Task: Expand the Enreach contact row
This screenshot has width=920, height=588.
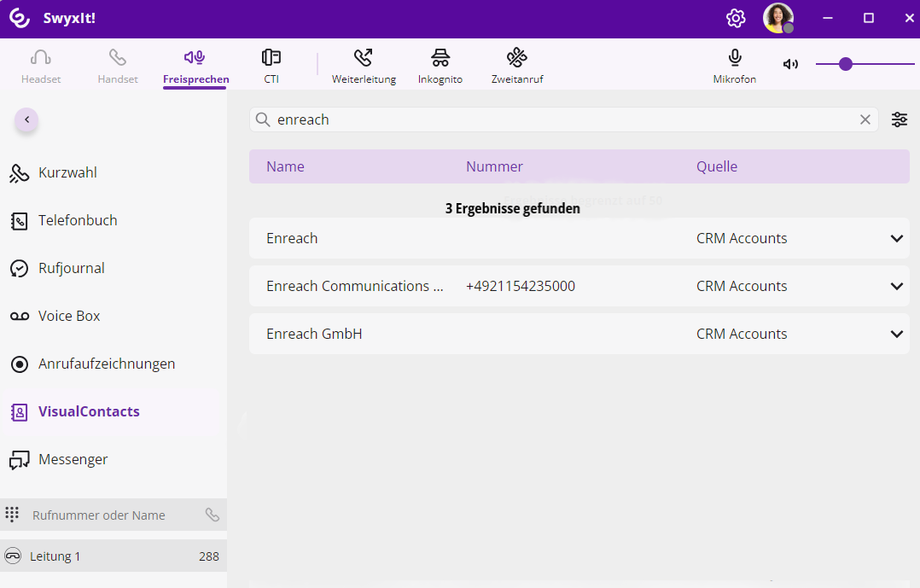Action: [896, 239]
